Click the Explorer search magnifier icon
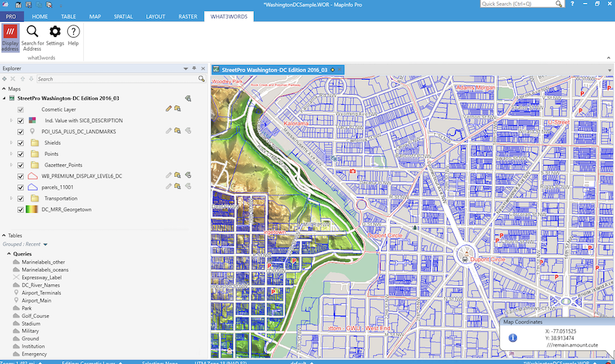 coord(202,79)
